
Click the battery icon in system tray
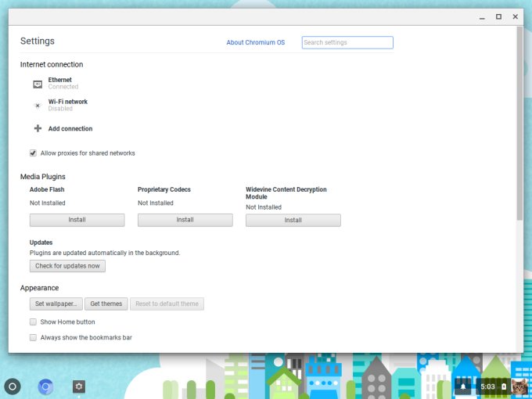coord(504,386)
